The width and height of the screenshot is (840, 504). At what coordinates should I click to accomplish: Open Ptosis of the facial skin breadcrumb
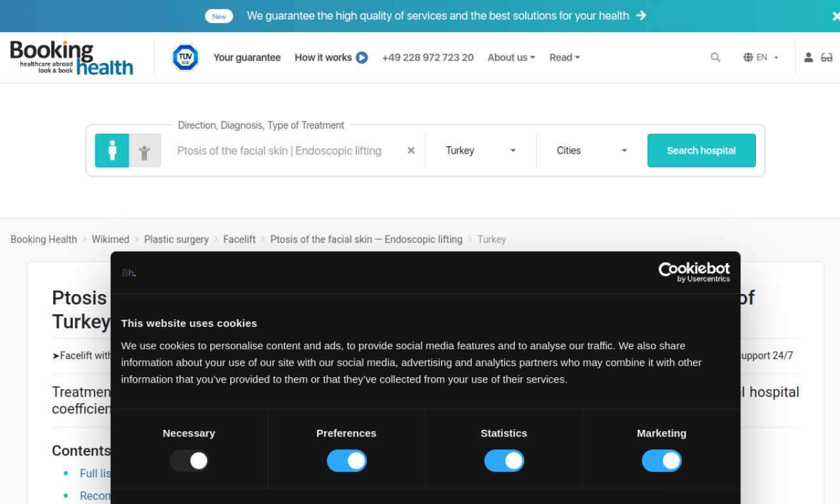pos(366,240)
